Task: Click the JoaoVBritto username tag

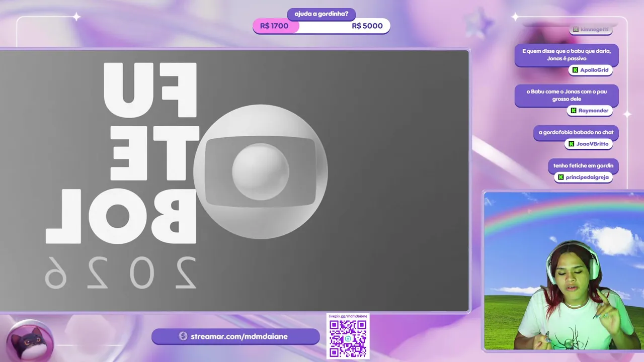Action: point(589,144)
